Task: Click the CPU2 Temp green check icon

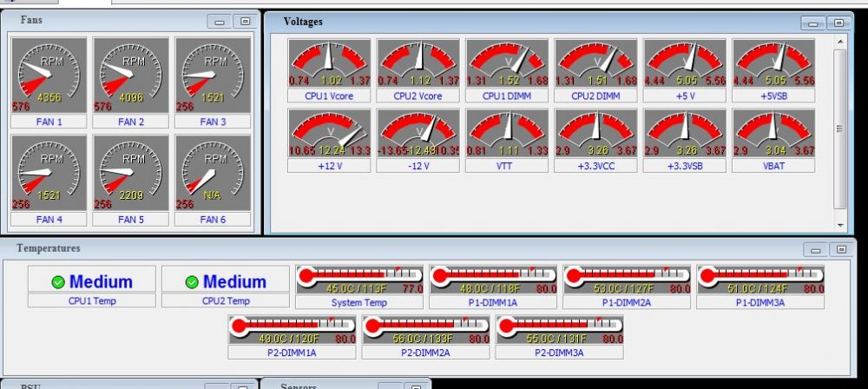Action: pyautogui.click(x=192, y=282)
